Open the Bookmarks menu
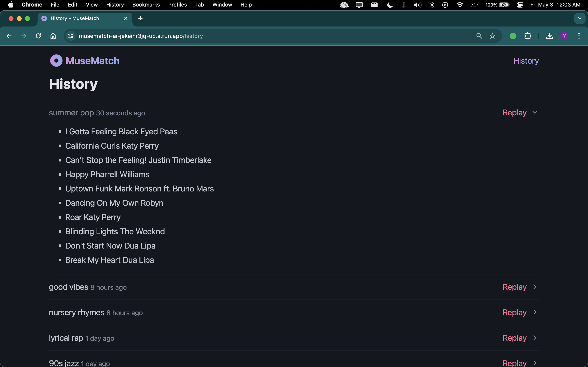This screenshot has height=367, width=588. [146, 5]
